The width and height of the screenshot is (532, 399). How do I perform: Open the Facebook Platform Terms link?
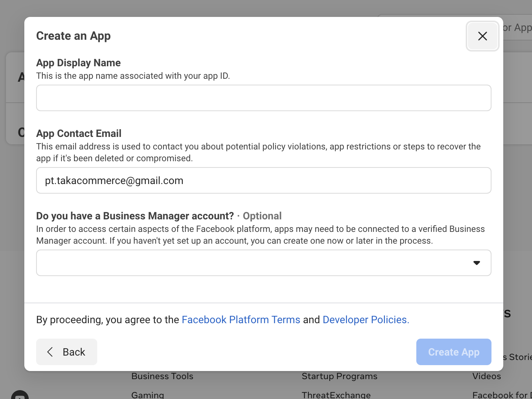pyautogui.click(x=241, y=319)
